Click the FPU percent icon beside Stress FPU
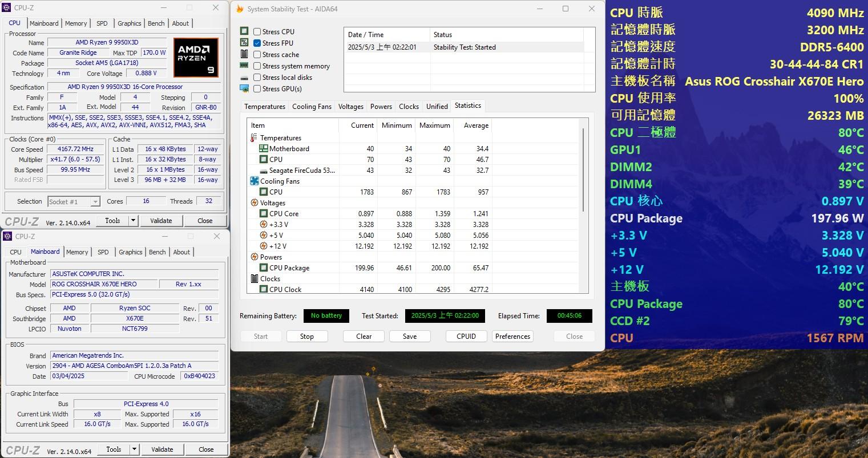The width and height of the screenshot is (868, 458). (x=244, y=43)
